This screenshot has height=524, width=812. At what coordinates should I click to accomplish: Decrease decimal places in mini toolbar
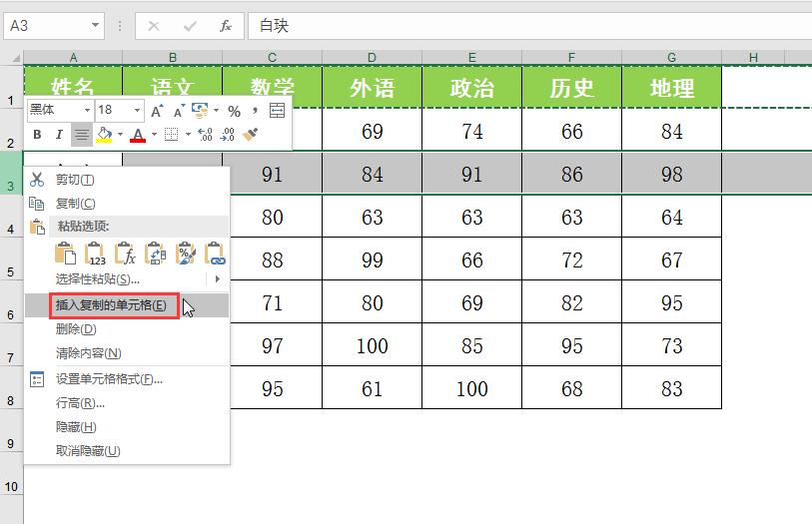tap(228, 135)
